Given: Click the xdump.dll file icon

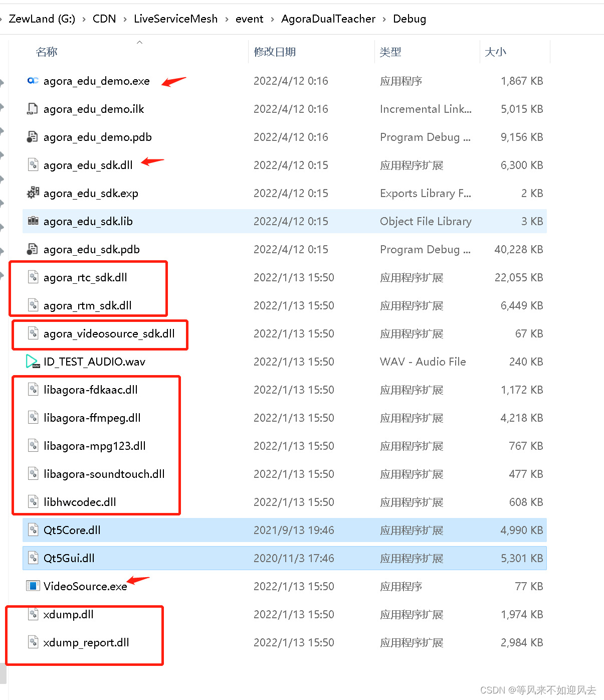Looking at the screenshot, I should pyautogui.click(x=33, y=614).
